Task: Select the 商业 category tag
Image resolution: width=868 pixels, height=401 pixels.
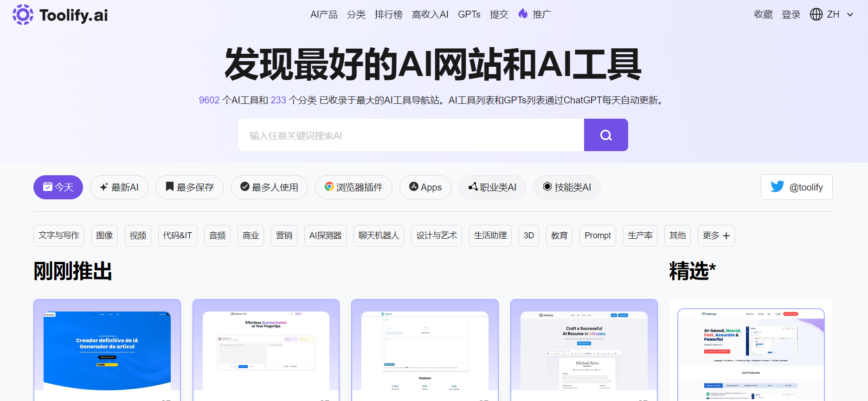Action: point(251,236)
